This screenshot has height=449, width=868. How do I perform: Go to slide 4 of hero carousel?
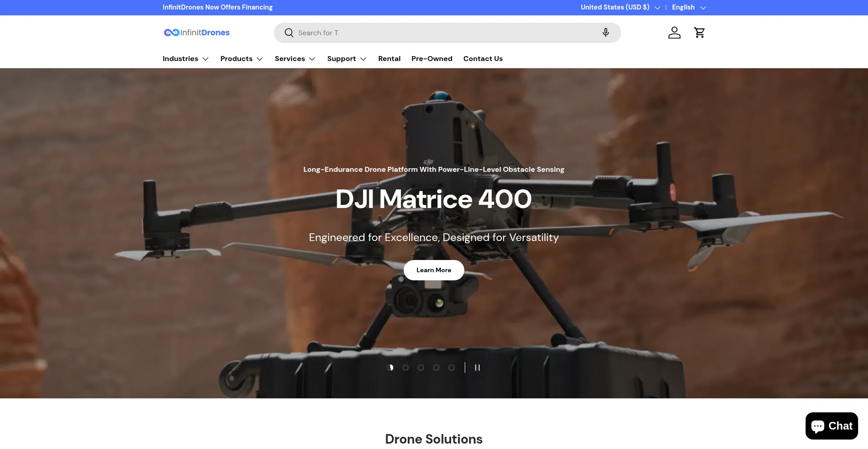click(436, 368)
